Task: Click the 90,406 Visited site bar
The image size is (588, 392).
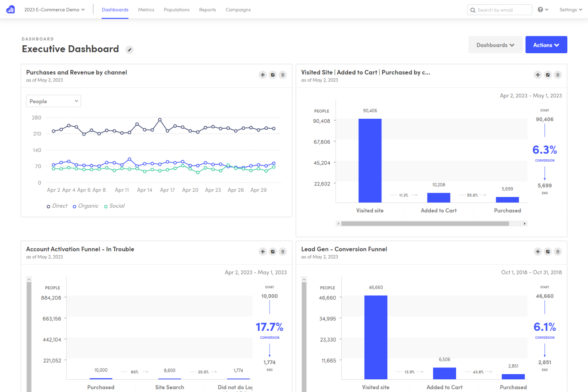Action: (x=370, y=160)
